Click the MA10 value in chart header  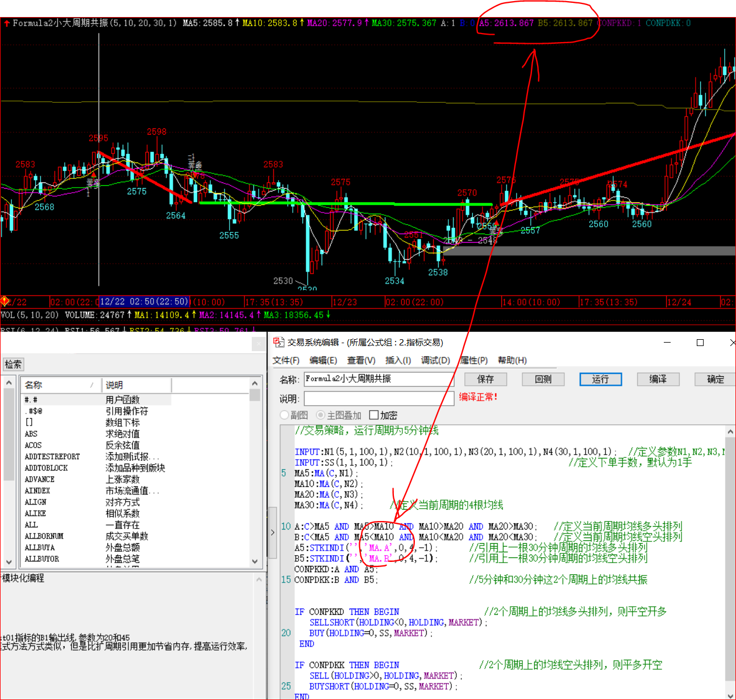[273, 23]
